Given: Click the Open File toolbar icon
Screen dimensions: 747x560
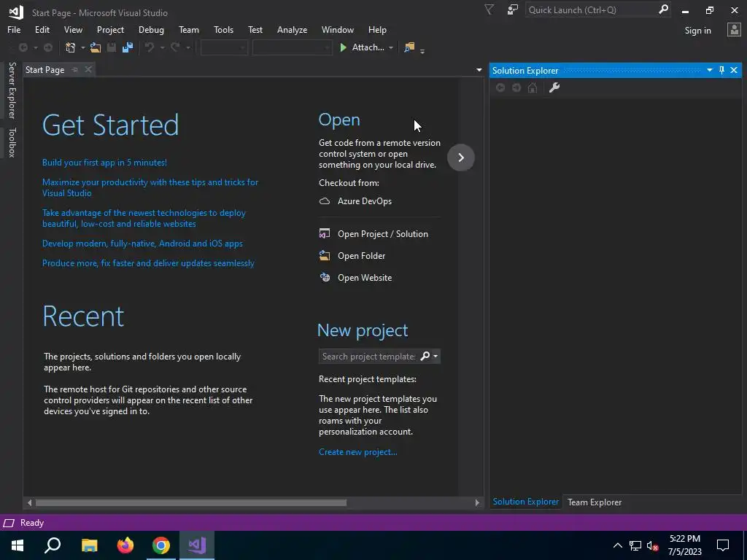Looking at the screenshot, I should click(96, 47).
